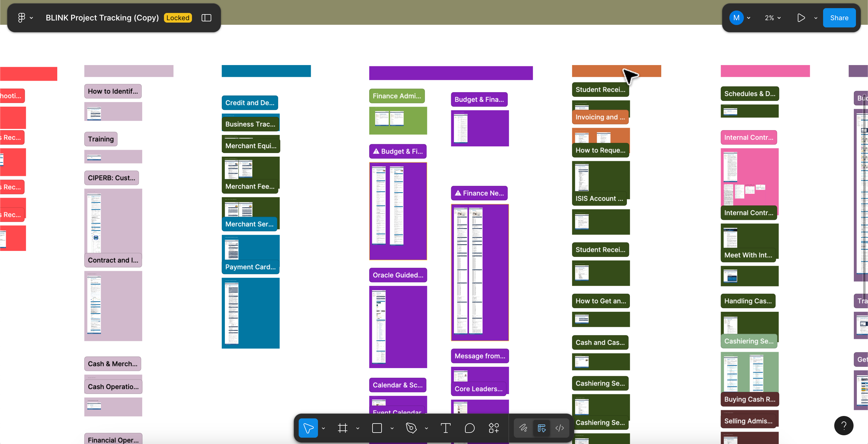Click the Locked badge
Viewport: 868px width, 444px height.
178,18
